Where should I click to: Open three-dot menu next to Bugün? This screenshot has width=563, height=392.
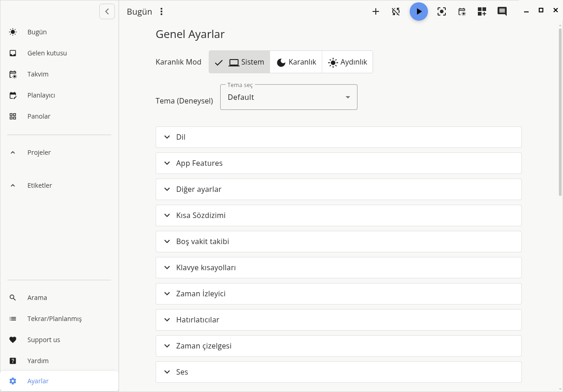click(x=161, y=12)
